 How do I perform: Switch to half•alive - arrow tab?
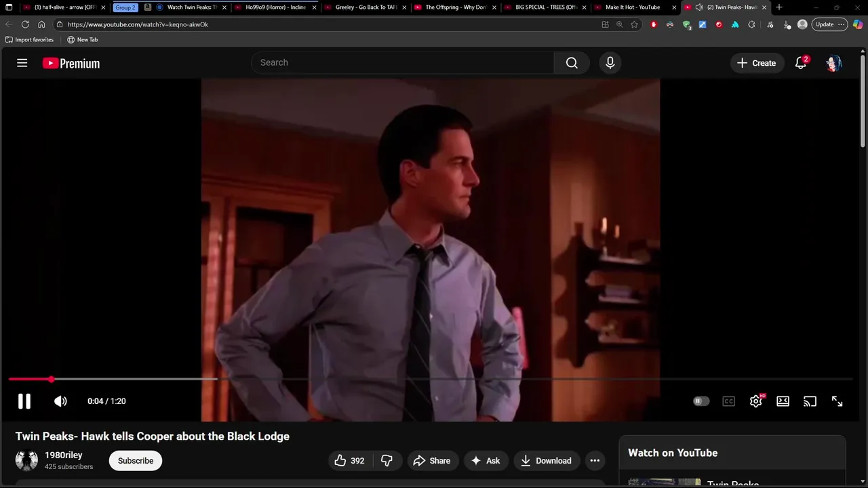point(64,7)
